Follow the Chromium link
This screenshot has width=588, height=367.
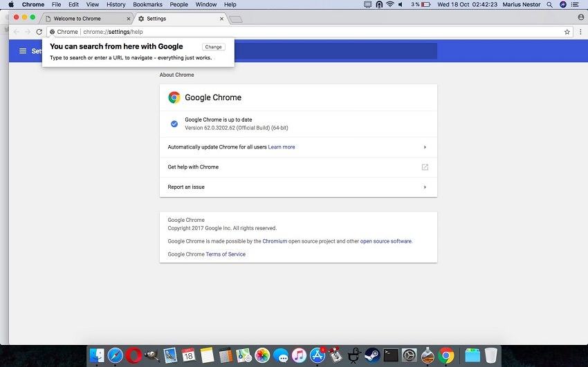point(275,241)
